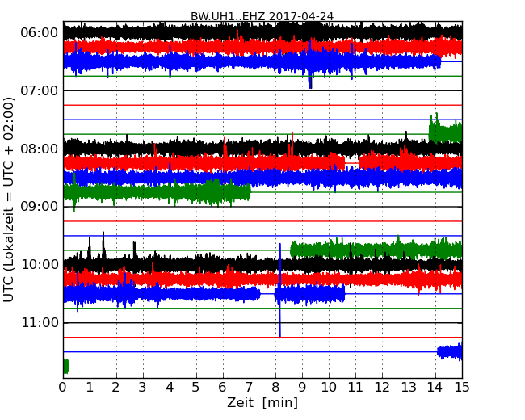Click the 0 tick on the minutes axis
525x420 pixels.
click(x=63, y=388)
